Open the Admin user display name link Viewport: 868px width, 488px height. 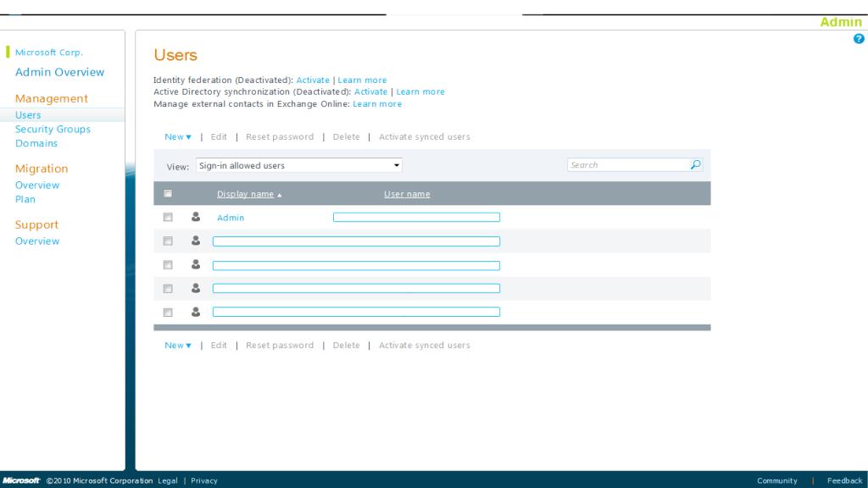coord(231,218)
